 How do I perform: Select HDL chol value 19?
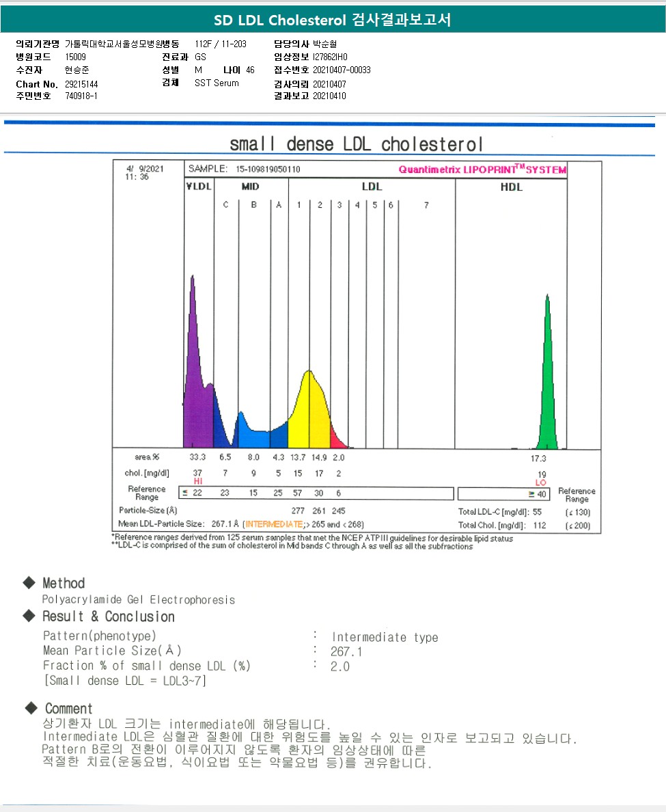pyautogui.click(x=542, y=474)
